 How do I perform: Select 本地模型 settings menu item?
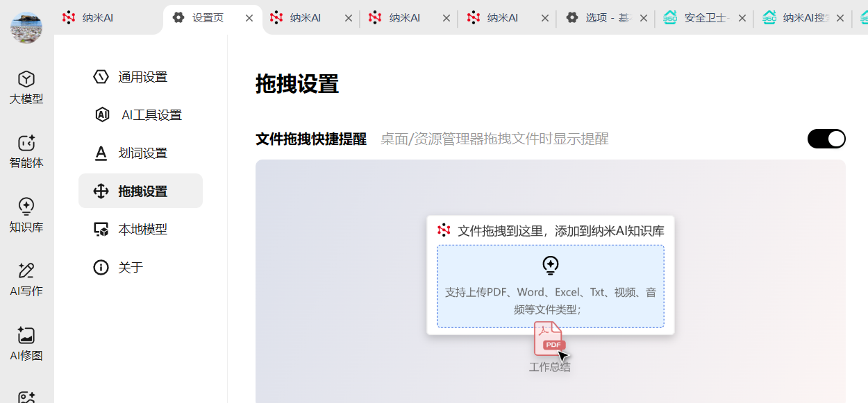140,229
